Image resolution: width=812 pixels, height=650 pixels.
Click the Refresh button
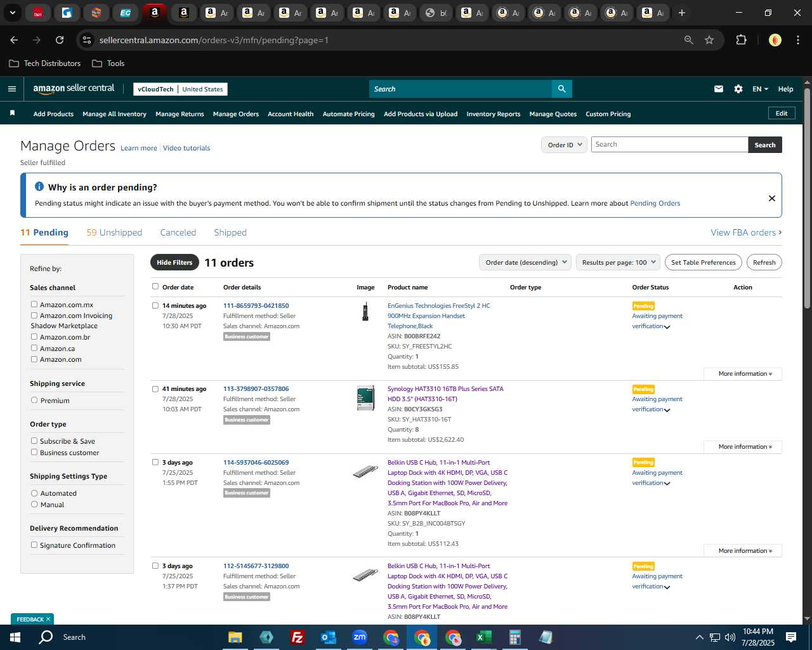pos(764,262)
